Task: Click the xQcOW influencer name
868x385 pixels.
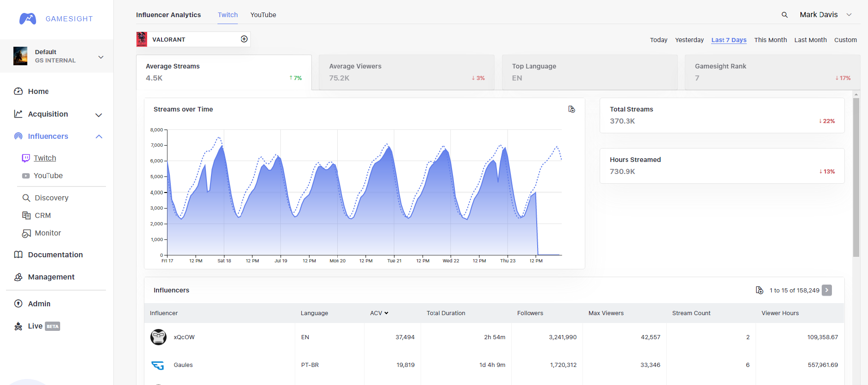Action: pyautogui.click(x=184, y=337)
